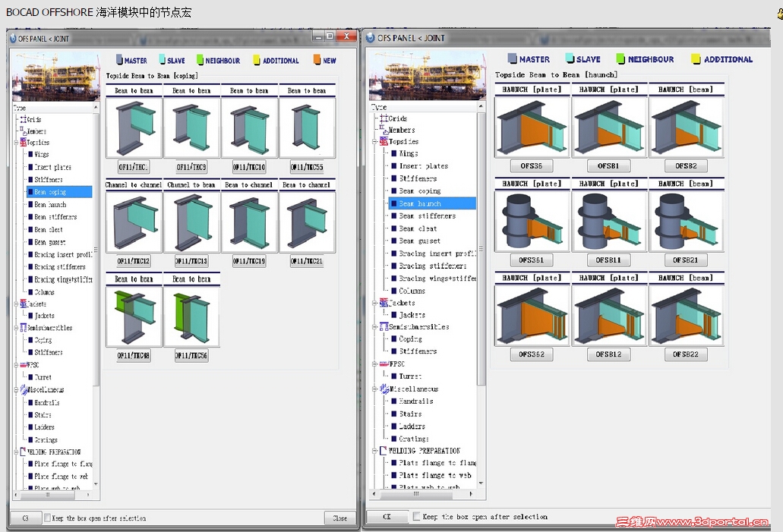Collapse Topsides node in right window tree
783x532 pixels.
(x=374, y=142)
